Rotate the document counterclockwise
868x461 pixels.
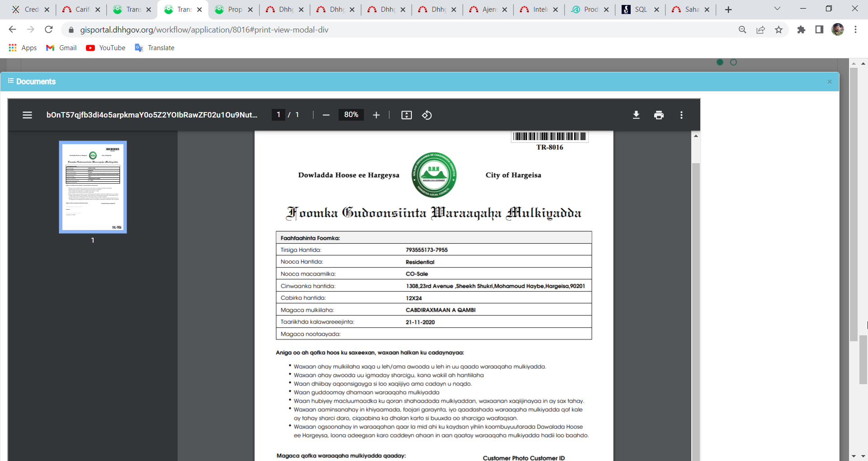coord(427,115)
